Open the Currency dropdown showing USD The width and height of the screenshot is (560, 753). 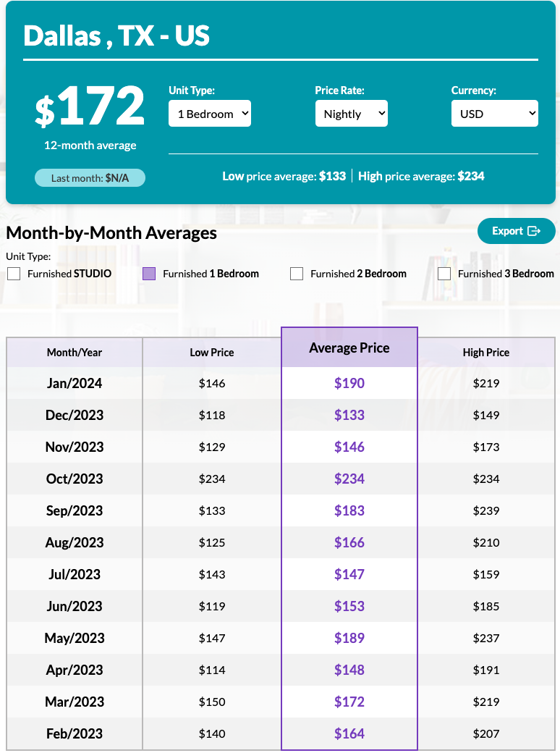pos(495,114)
